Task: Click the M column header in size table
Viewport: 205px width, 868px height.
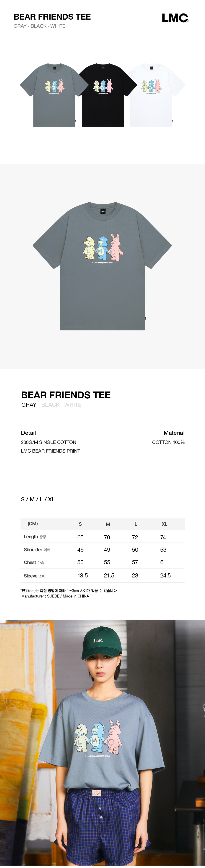Action: click(108, 524)
